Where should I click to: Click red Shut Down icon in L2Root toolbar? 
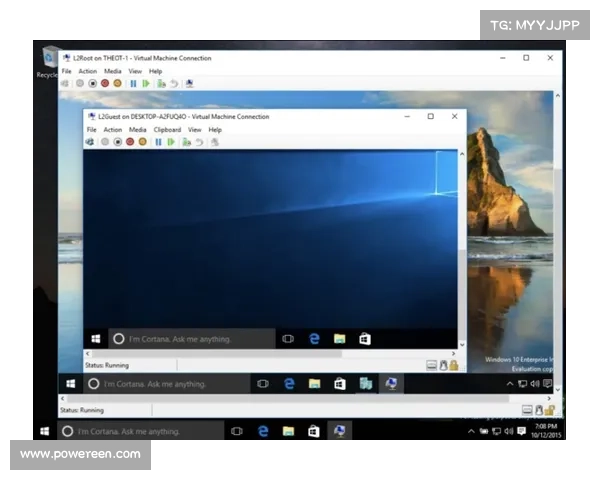[x=105, y=84]
